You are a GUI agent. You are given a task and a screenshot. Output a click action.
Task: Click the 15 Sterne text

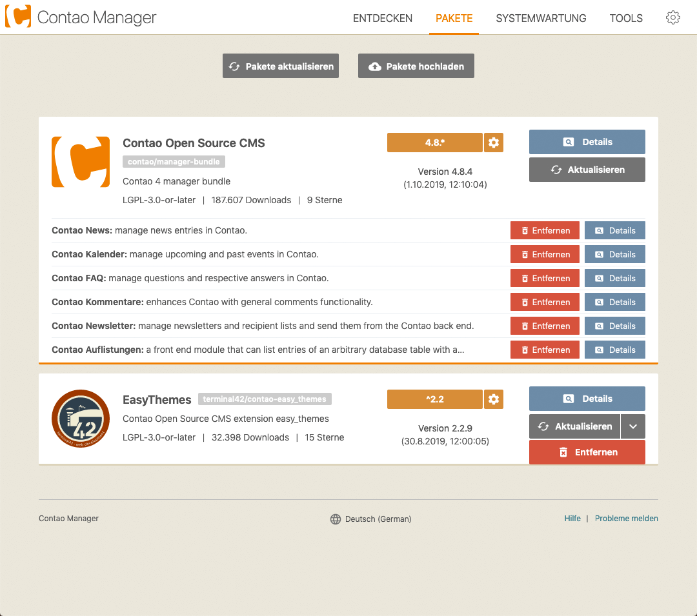[x=325, y=437]
